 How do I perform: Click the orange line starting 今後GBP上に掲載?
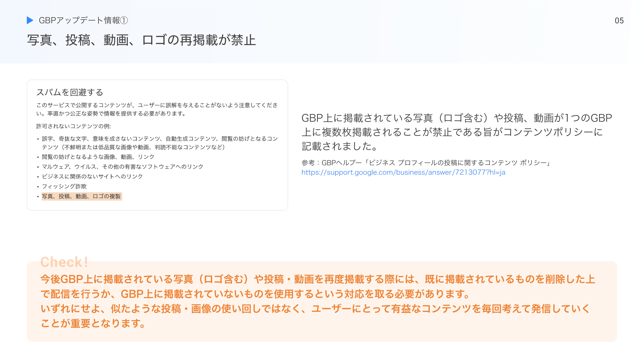point(318,279)
